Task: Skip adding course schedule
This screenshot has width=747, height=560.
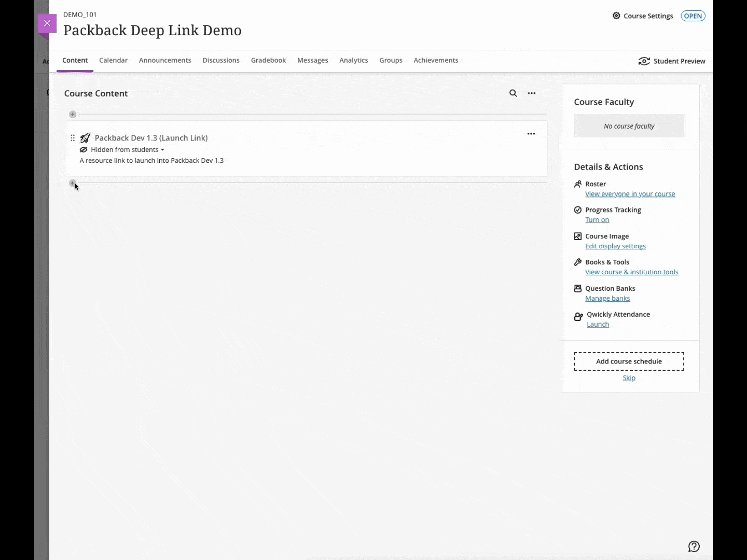Action: click(x=629, y=378)
